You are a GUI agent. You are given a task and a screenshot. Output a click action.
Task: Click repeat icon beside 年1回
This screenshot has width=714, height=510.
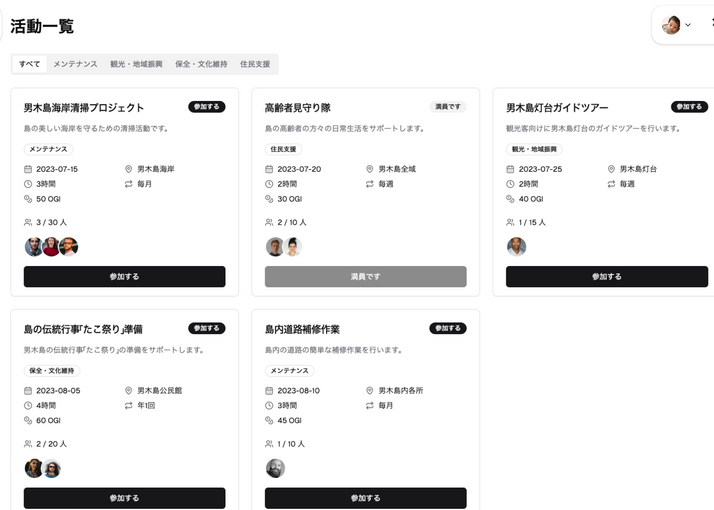click(x=128, y=405)
